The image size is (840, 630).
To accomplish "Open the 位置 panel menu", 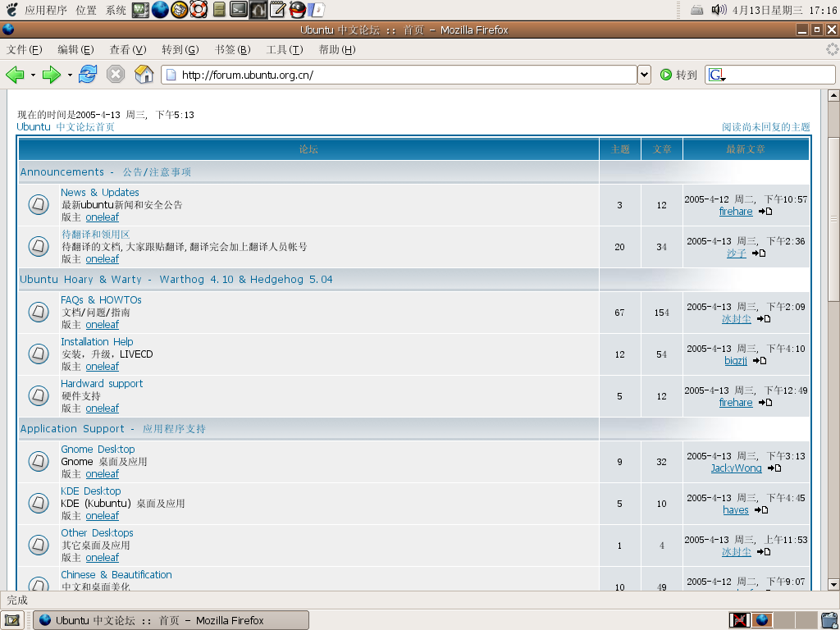I will (x=86, y=10).
